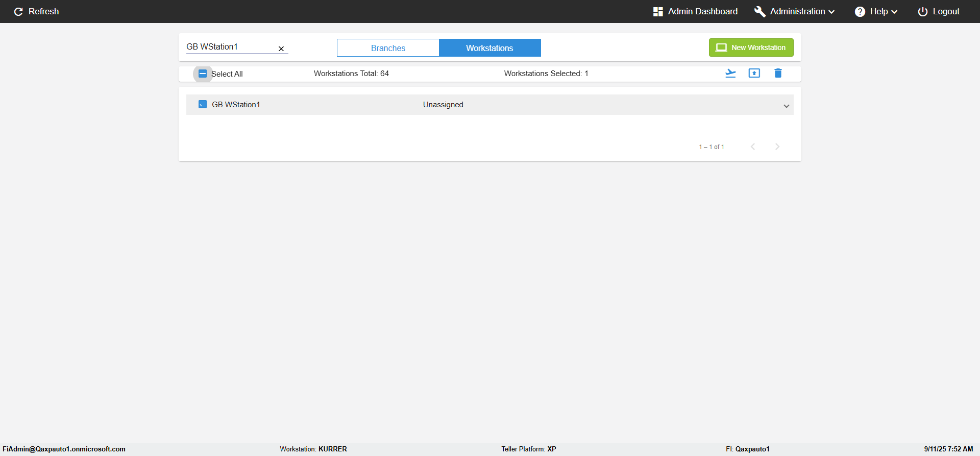Viewport: 980px width, 456px height.
Task: Click the Logout power button
Action: tap(938, 11)
